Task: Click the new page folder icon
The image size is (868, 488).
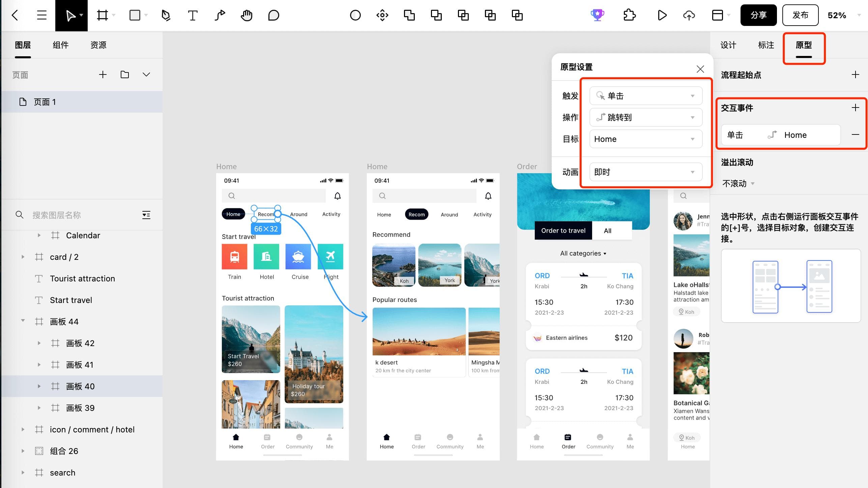Action: 125,74
